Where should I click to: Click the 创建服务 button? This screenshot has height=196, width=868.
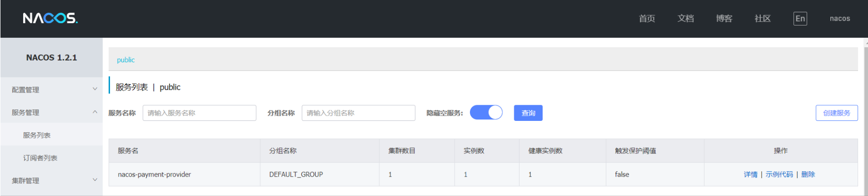(836, 113)
